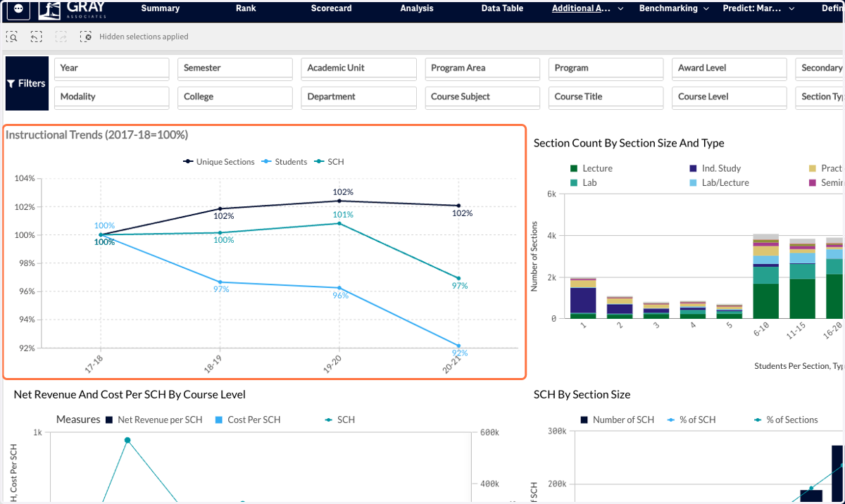Click the SCH By Section Size title
The image size is (845, 504).
point(582,395)
